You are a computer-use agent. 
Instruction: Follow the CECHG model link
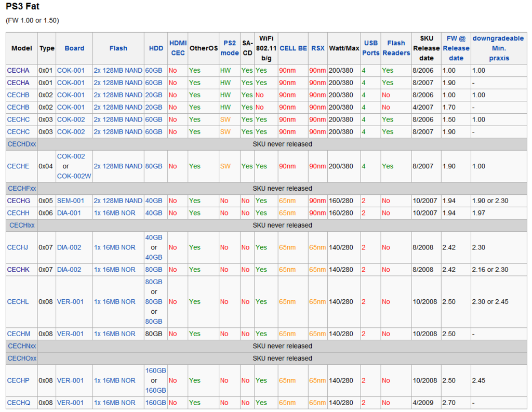(19, 201)
